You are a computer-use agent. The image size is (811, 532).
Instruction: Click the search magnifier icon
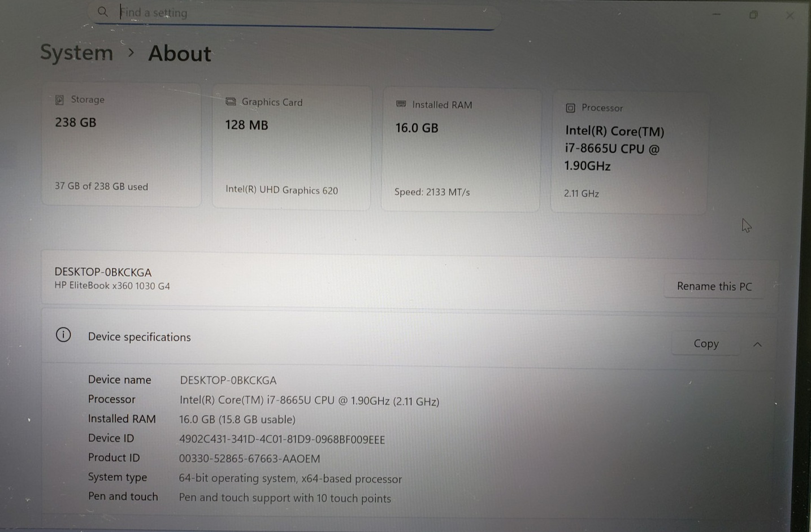pos(102,11)
